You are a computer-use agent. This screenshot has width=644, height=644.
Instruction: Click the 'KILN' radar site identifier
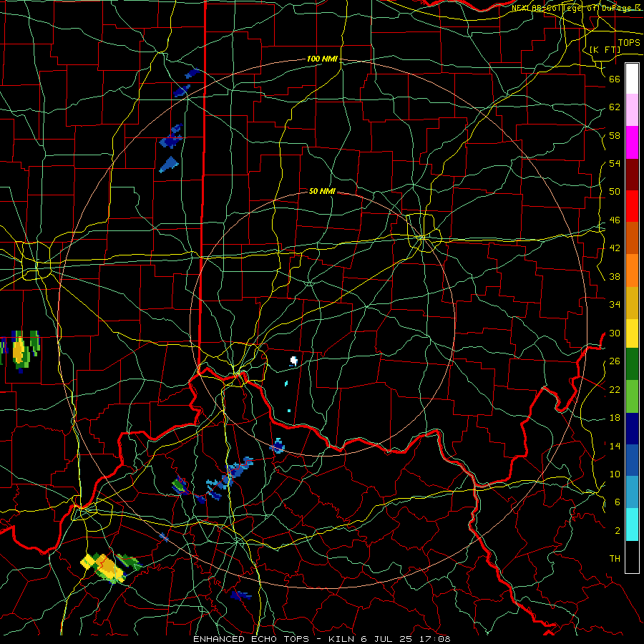(340, 639)
